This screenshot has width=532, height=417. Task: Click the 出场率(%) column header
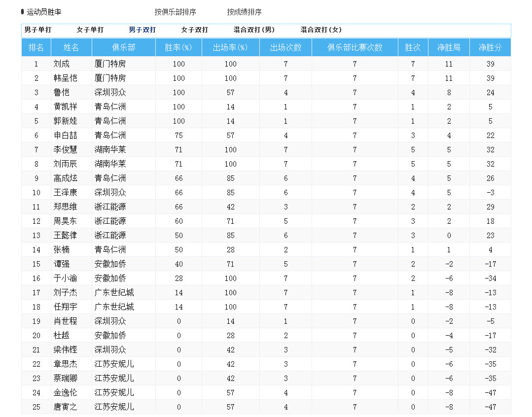pyautogui.click(x=230, y=47)
